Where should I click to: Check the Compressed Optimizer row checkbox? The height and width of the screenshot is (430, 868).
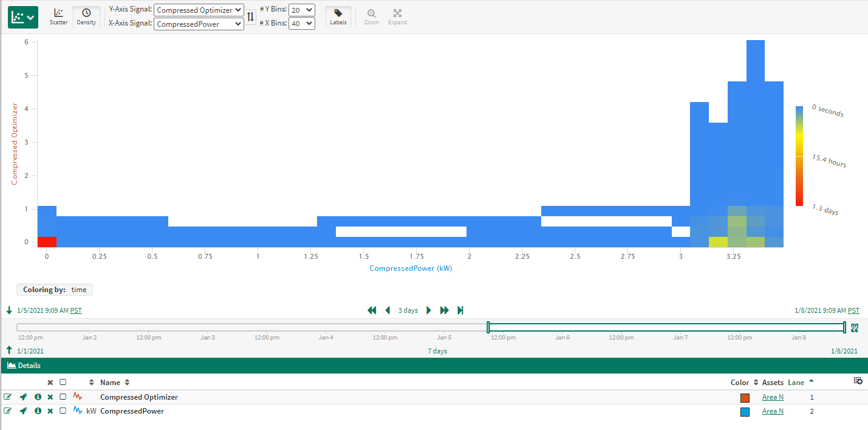click(63, 397)
